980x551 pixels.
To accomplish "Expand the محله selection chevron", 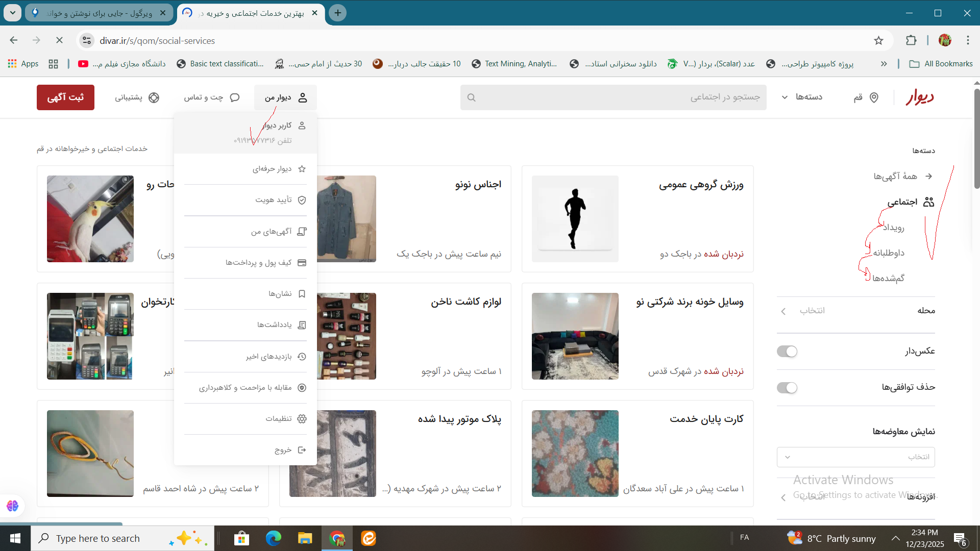I will (x=783, y=311).
